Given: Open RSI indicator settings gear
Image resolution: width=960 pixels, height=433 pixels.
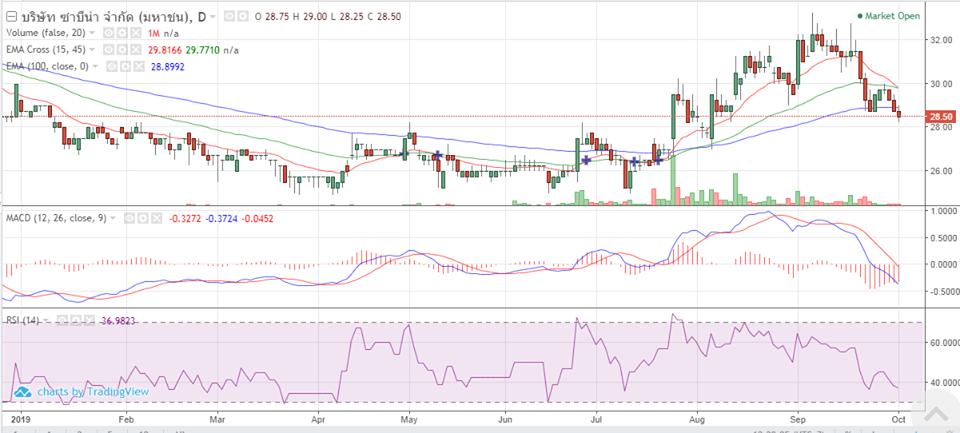Looking at the screenshot, I should (75, 320).
